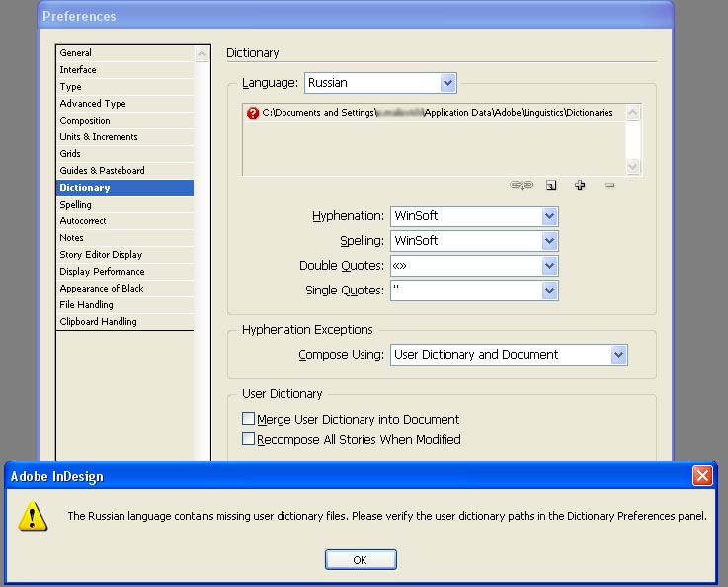The image size is (728, 587).
Task: Open the Single Quotes dropdown
Action: (x=549, y=291)
